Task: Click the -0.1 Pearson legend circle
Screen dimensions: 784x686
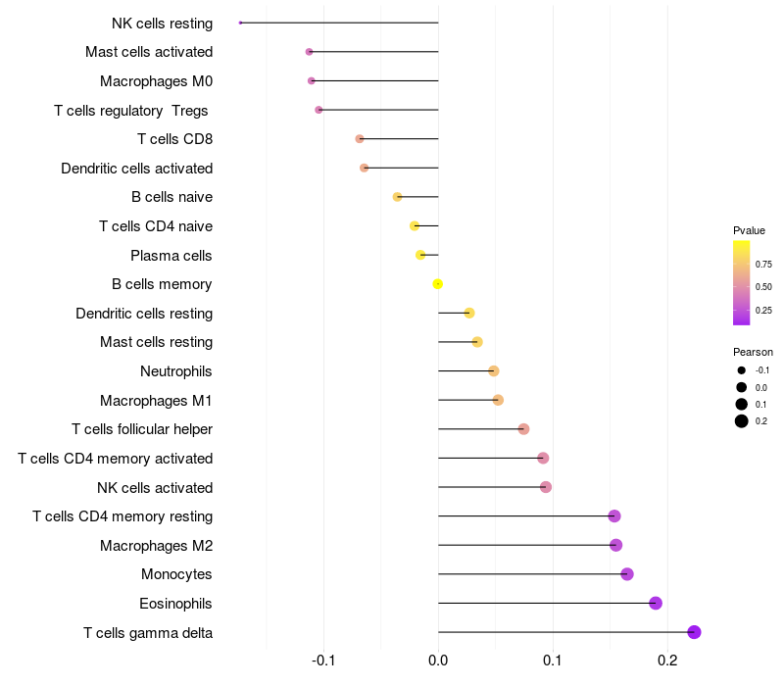Action: 742,370
